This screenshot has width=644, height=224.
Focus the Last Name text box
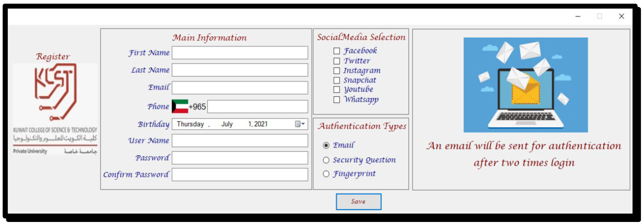pos(240,70)
